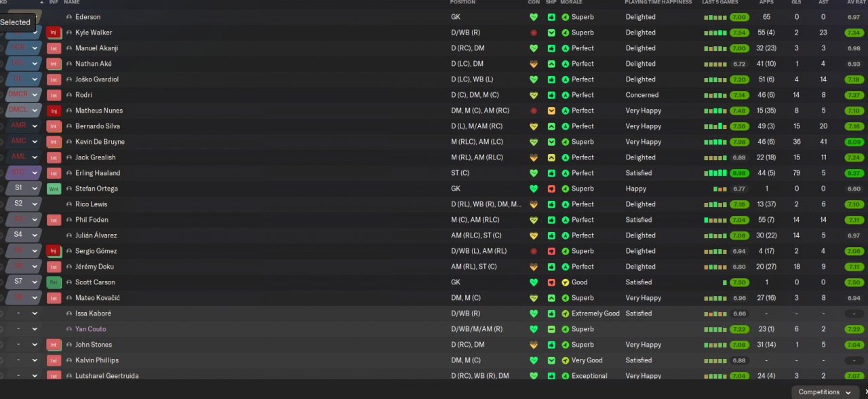Click Kyle Walker's red condition indicator

coord(534,33)
